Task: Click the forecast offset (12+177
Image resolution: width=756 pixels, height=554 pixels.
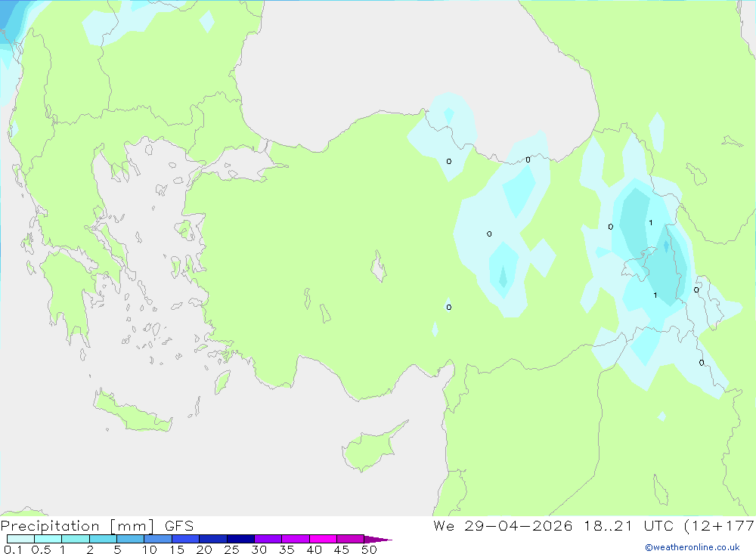Action: (720, 526)
